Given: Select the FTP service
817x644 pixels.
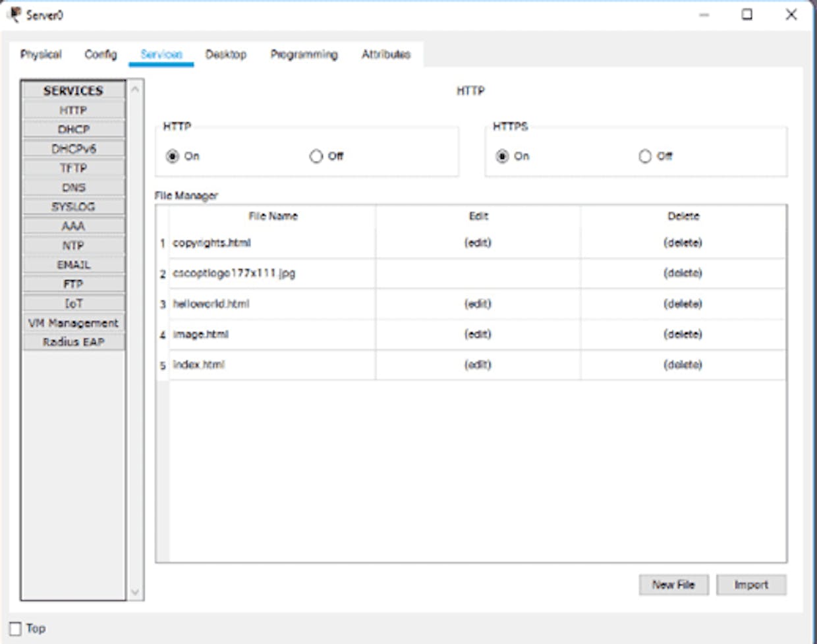Looking at the screenshot, I should [x=73, y=284].
